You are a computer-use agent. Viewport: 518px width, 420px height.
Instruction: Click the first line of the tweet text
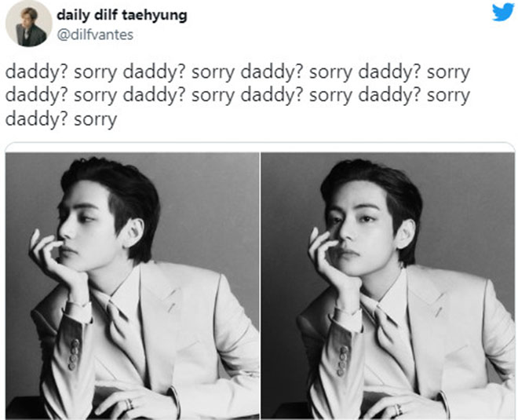(x=238, y=73)
